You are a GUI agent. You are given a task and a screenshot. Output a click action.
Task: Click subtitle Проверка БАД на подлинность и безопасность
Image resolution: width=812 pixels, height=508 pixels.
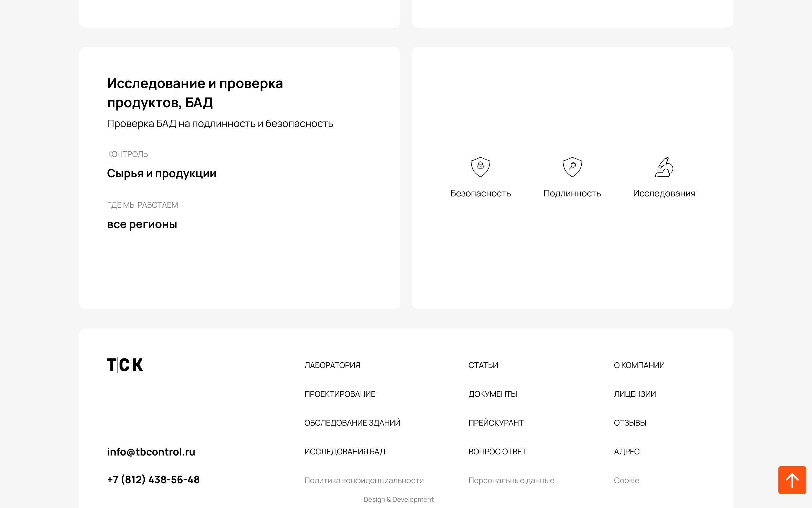click(220, 124)
